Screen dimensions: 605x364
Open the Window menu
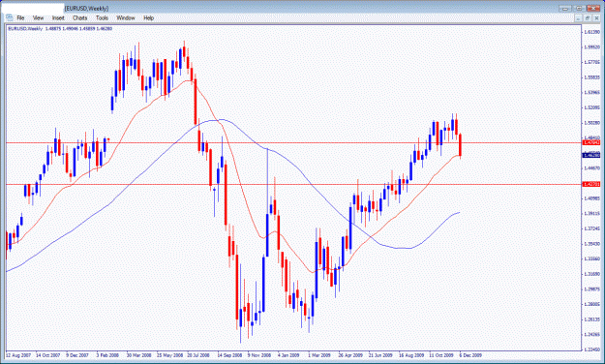pos(126,17)
